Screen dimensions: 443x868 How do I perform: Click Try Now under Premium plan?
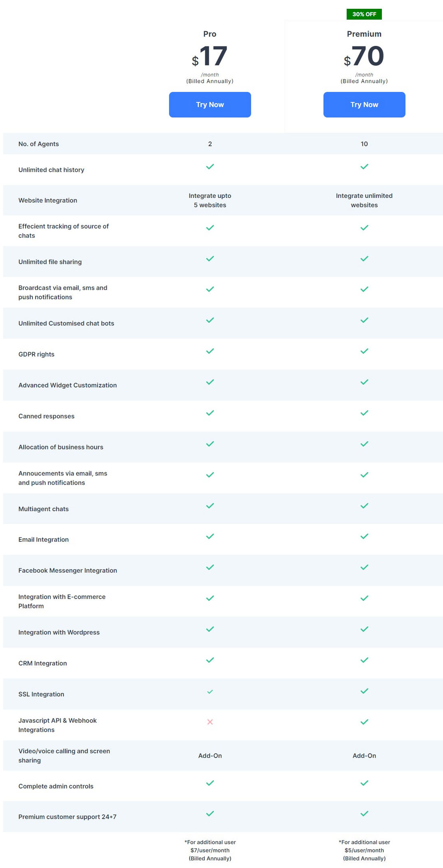coord(364,105)
